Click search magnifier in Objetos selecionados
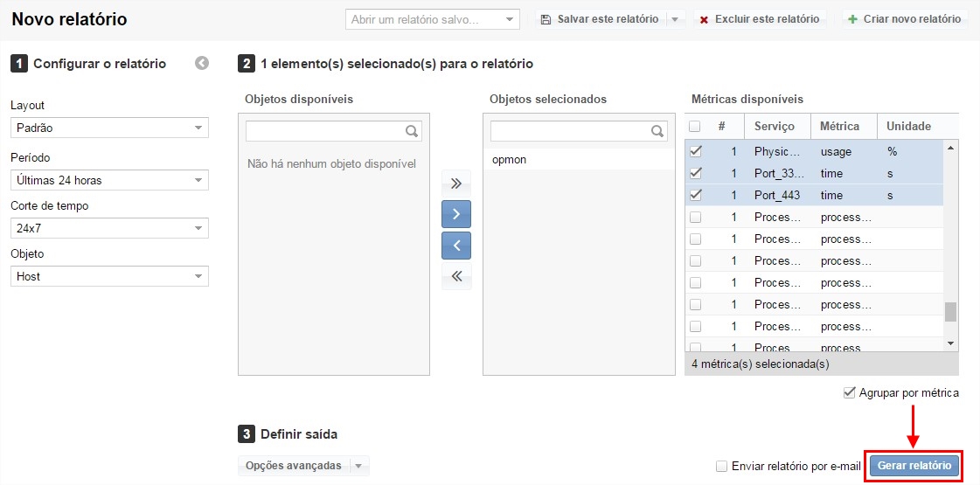 [x=657, y=131]
